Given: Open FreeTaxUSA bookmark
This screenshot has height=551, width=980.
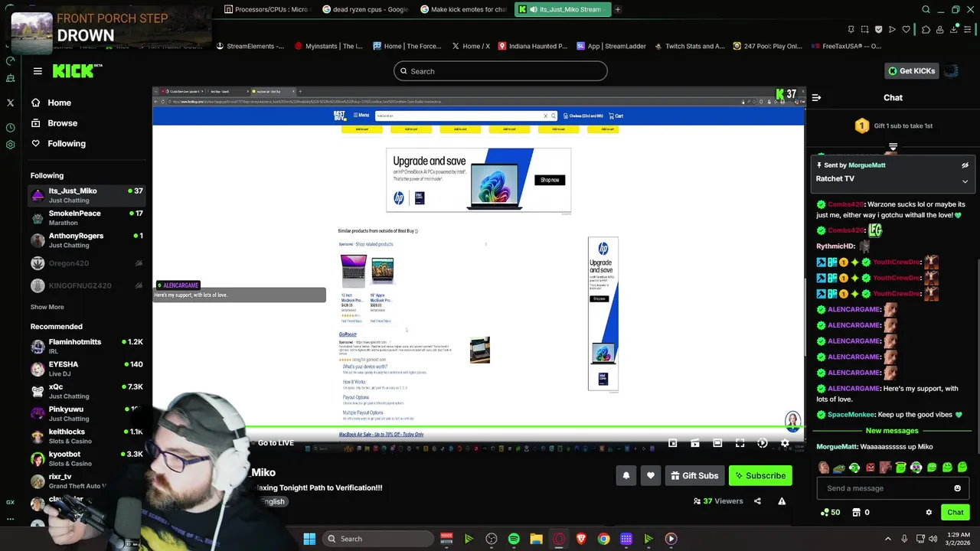Looking at the screenshot, I should (x=845, y=46).
